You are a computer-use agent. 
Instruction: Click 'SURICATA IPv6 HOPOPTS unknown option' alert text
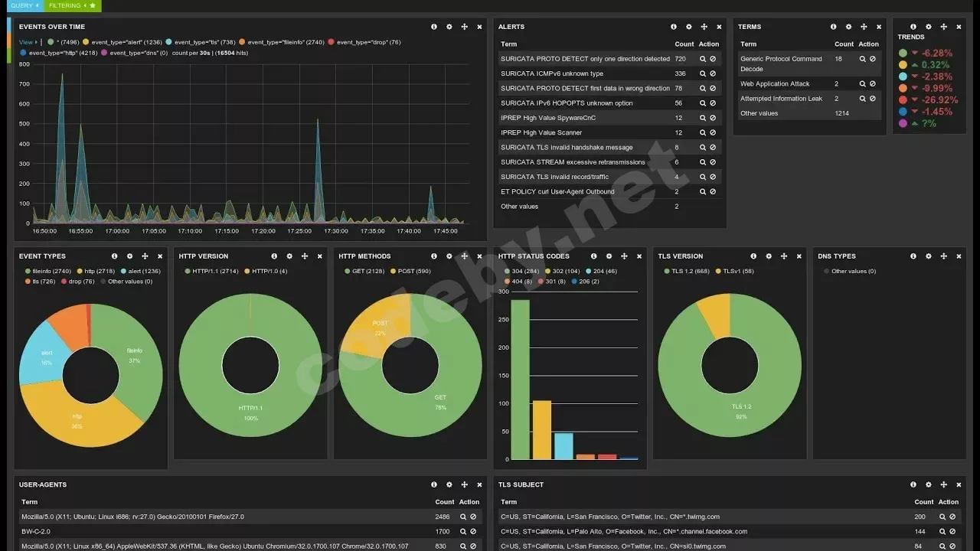coord(567,103)
